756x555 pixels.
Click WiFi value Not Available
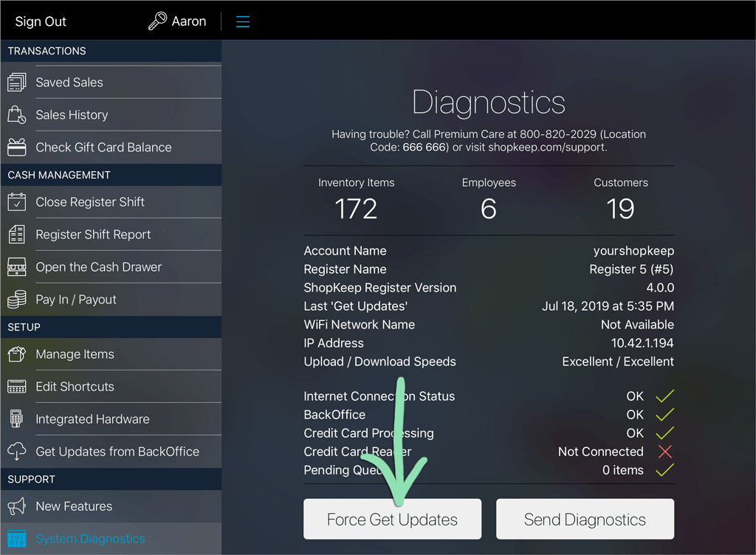tap(637, 324)
